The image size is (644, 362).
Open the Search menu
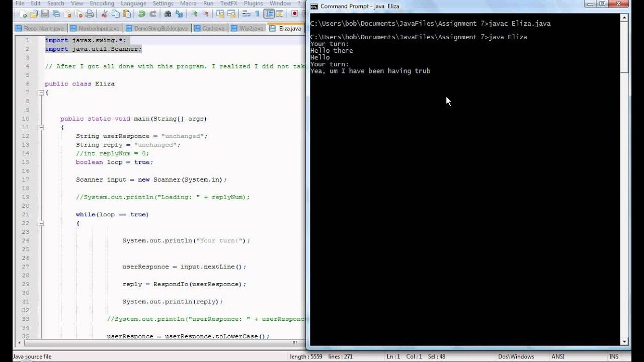coord(56,4)
